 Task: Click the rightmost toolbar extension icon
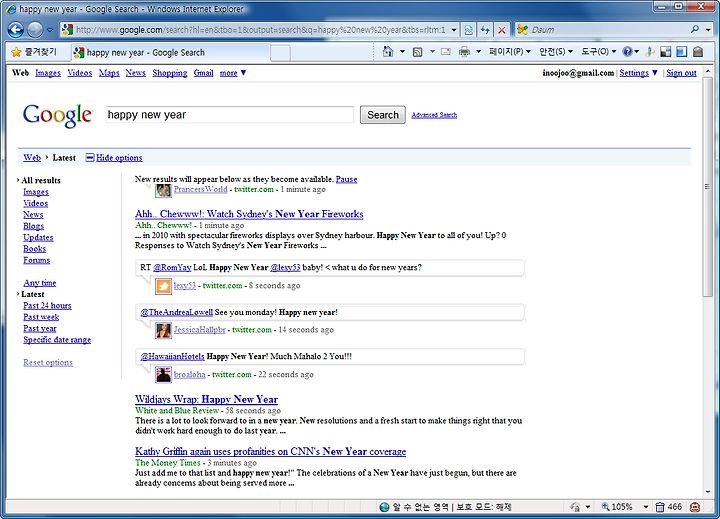[698, 52]
